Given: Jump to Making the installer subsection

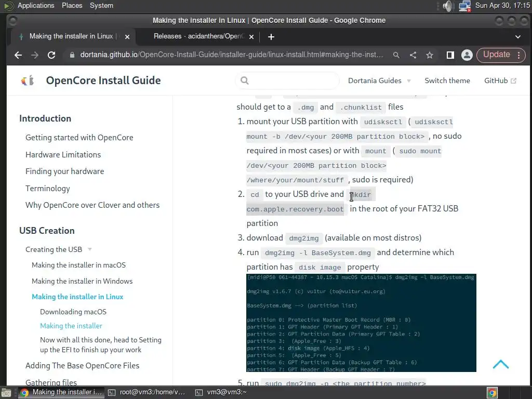Looking at the screenshot, I should click(x=71, y=326).
